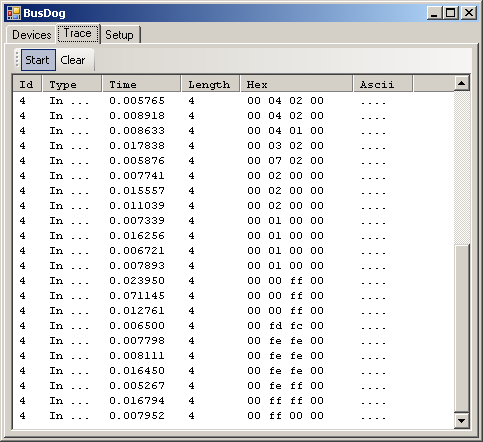Click the toolbar grip handle beside Start
This screenshot has height=442, width=483.
pyautogui.click(x=17, y=60)
